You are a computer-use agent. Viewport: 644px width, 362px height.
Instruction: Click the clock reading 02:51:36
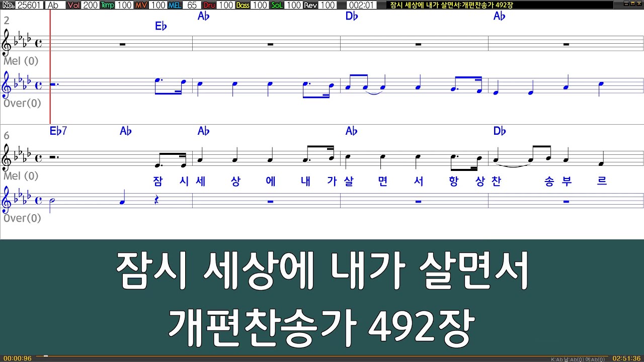click(626, 358)
